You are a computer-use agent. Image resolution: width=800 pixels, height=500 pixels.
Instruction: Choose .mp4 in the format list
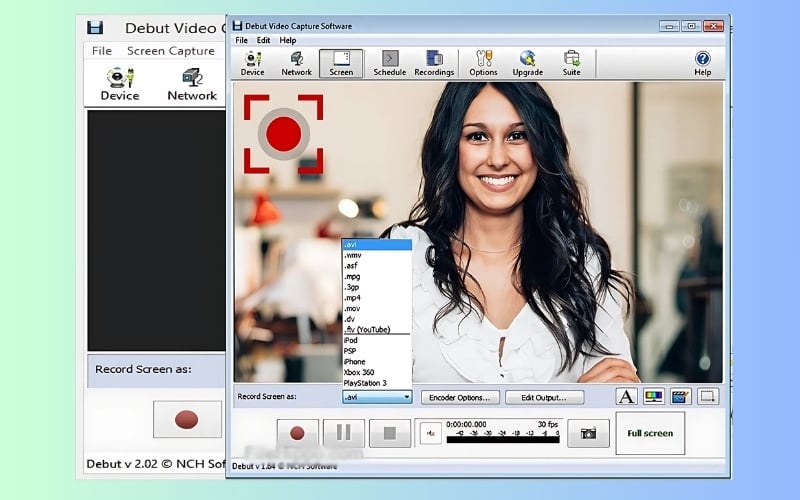pos(377,298)
